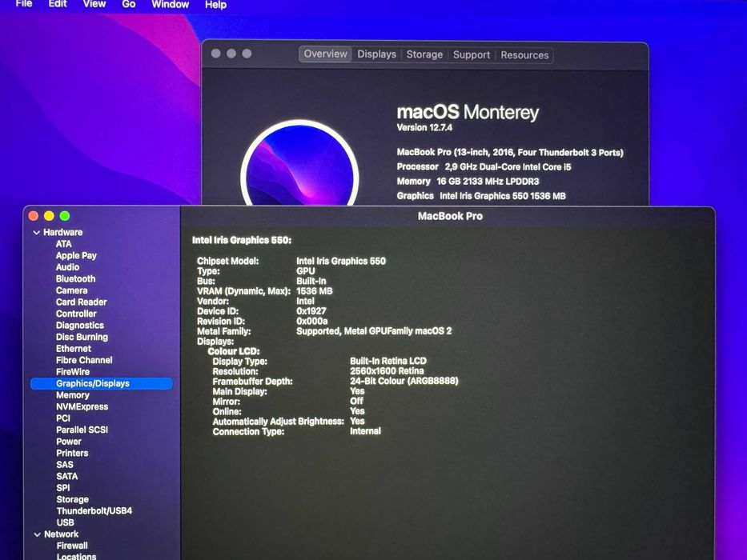The height and width of the screenshot is (560, 747).
Task: Select Power in the sidebar
Action: click(x=69, y=442)
